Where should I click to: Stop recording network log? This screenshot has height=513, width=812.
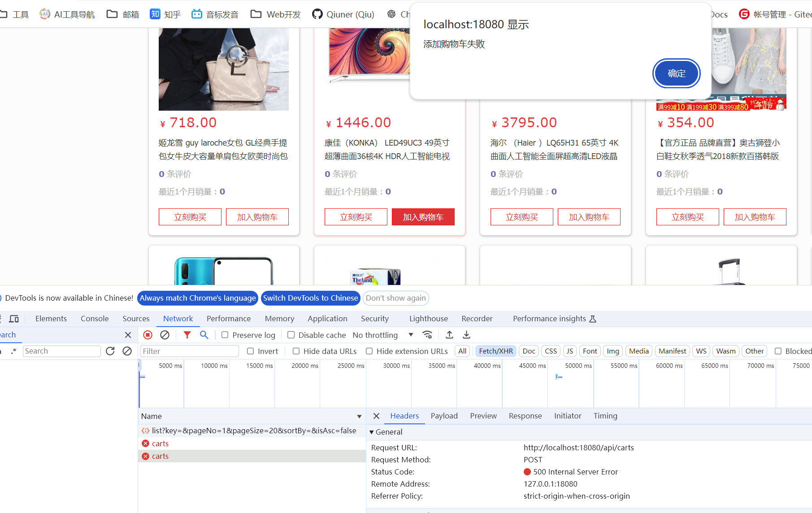pyautogui.click(x=148, y=335)
